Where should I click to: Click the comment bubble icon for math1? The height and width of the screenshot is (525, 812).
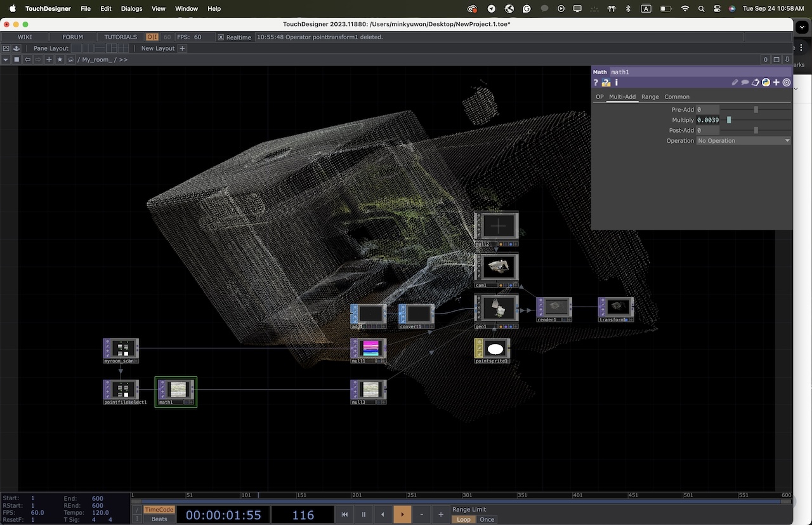(x=745, y=83)
